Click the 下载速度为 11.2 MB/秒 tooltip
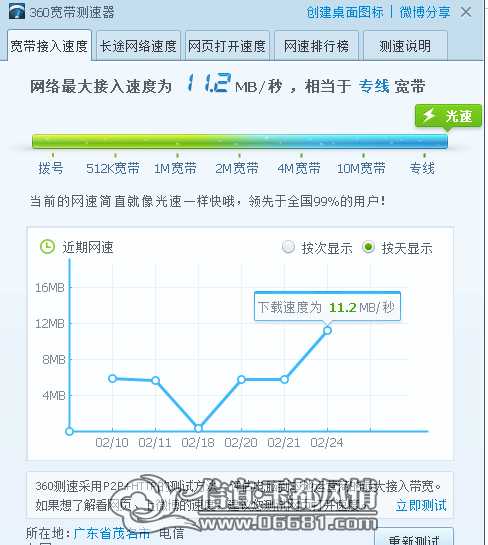 327,306
